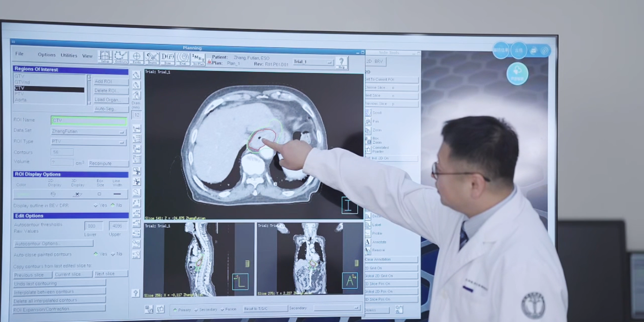
Task: Open the Help question mark icon
Action: (x=341, y=63)
